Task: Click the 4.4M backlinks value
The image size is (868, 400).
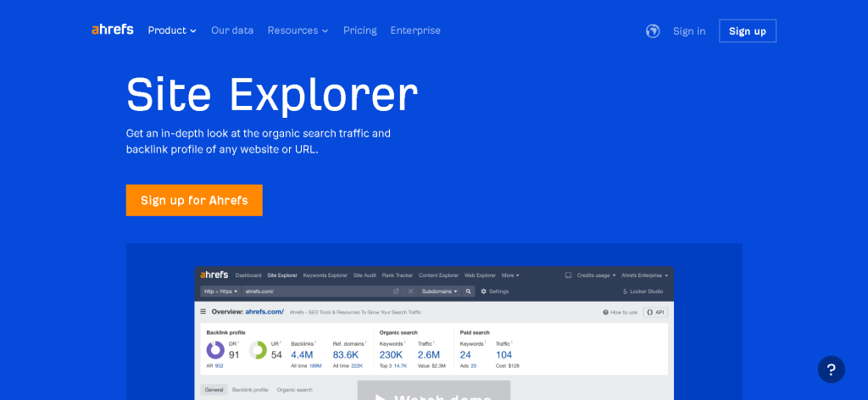Action: pos(302,354)
